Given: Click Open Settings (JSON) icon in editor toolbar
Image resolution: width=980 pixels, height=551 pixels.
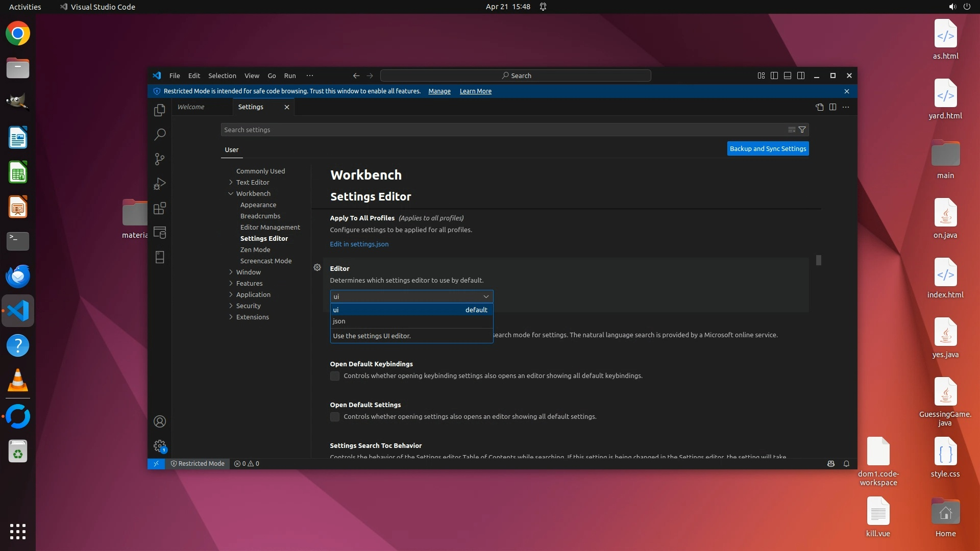Looking at the screenshot, I should pyautogui.click(x=819, y=107).
